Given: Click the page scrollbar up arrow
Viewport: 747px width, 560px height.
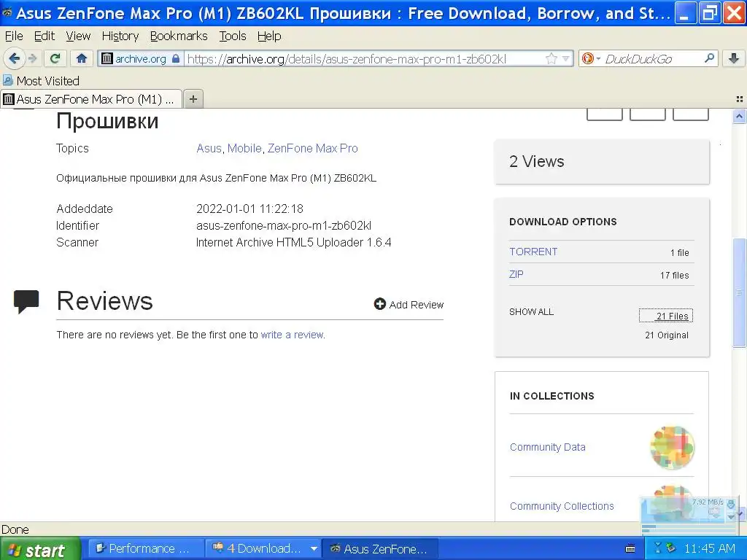Looking at the screenshot, I should (x=740, y=116).
